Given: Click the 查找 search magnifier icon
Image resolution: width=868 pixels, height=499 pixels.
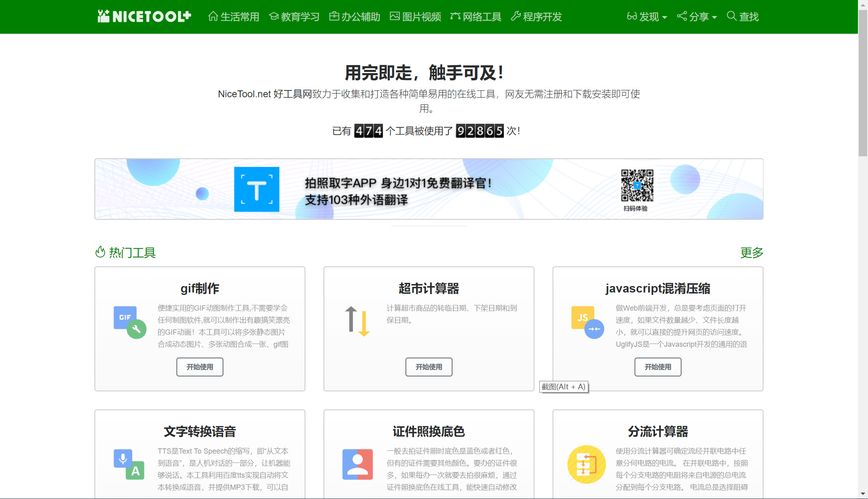Looking at the screenshot, I should point(731,16).
